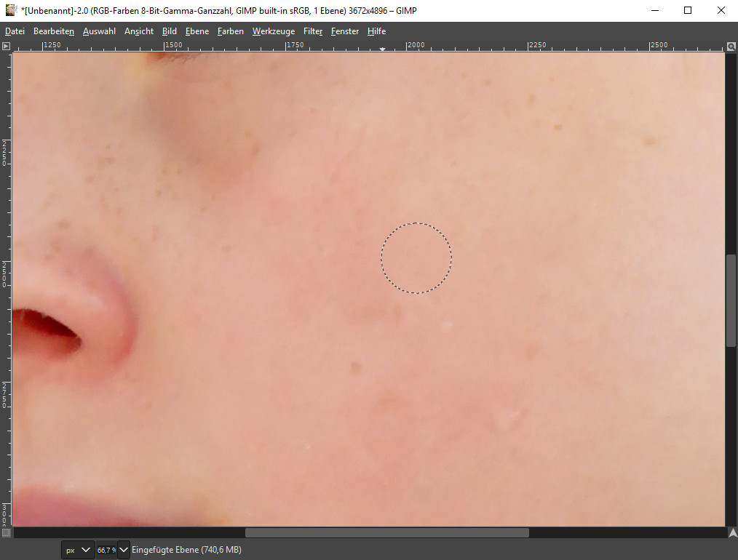Open the Farben menu
The image size is (738, 560).
tap(230, 31)
